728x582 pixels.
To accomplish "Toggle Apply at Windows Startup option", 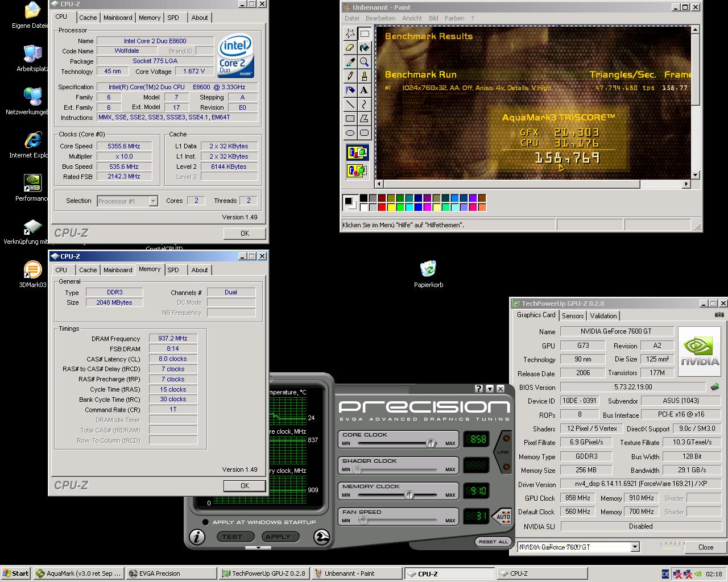I will coord(205,522).
